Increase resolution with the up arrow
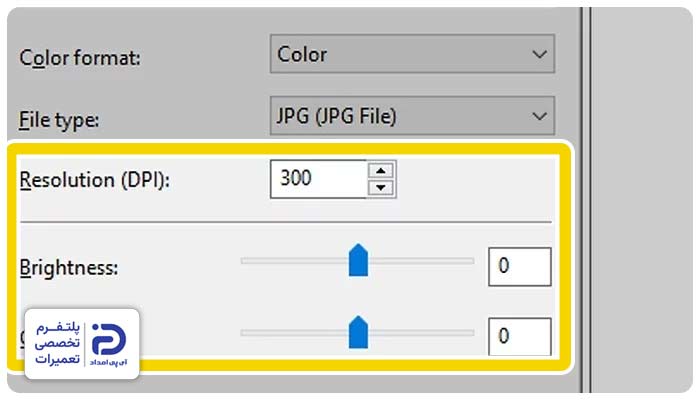Image resolution: width=700 pixels, height=400 pixels. pos(381,170)
